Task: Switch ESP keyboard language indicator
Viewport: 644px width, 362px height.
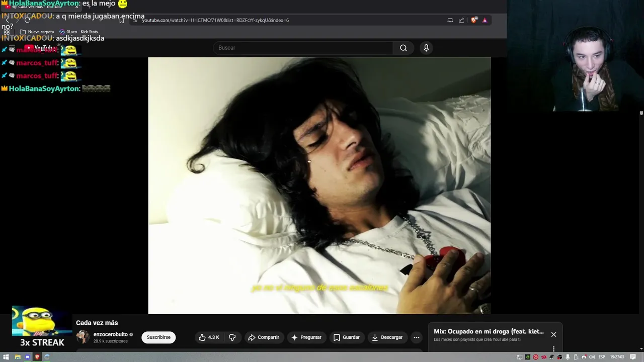Action: point(602,357)
